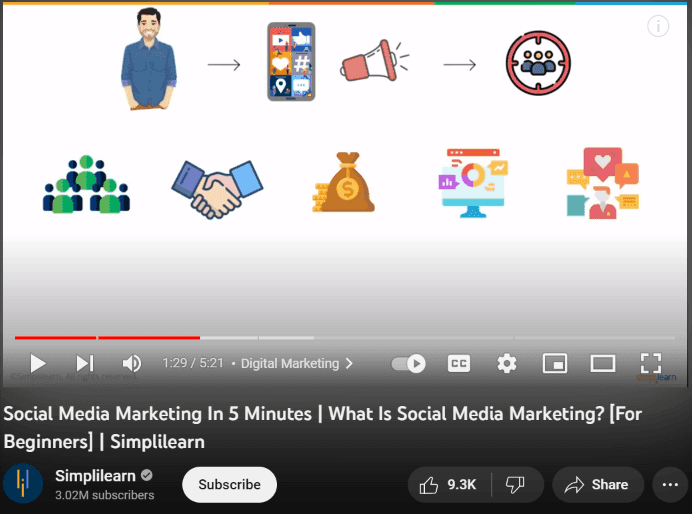Click the Share button

pos(597,485)
